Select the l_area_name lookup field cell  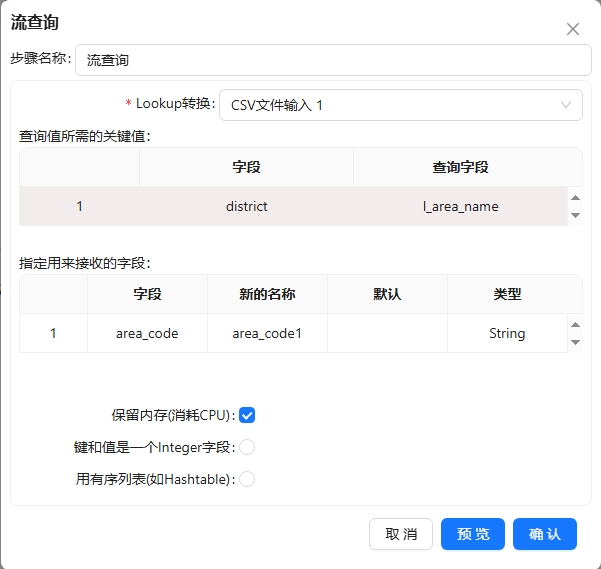[460, 207]
